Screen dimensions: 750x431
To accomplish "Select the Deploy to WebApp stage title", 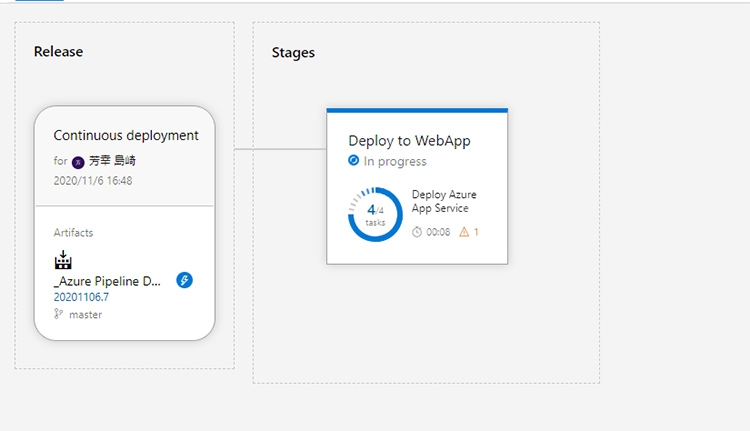I will coord(409,141).
